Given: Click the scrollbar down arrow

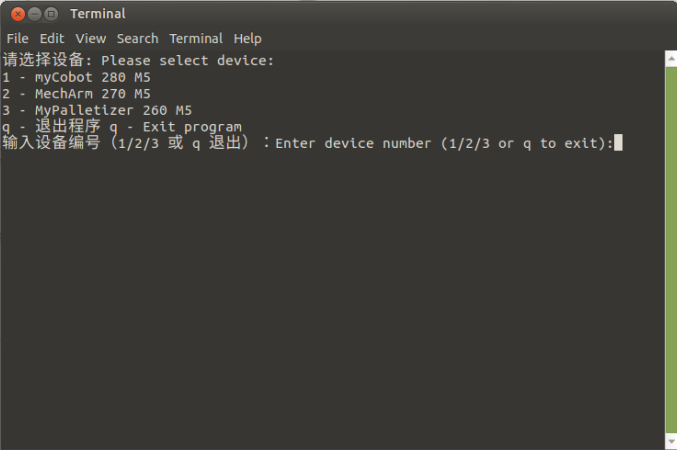Looking at the screenshot, I should click(671, 441).
